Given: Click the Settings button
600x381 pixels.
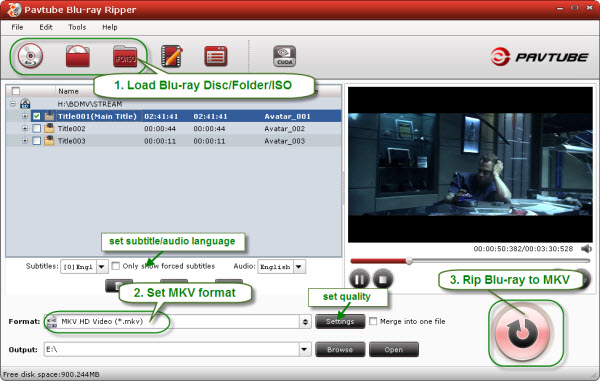Looking at the screenshot, I should tap(340, 322).
